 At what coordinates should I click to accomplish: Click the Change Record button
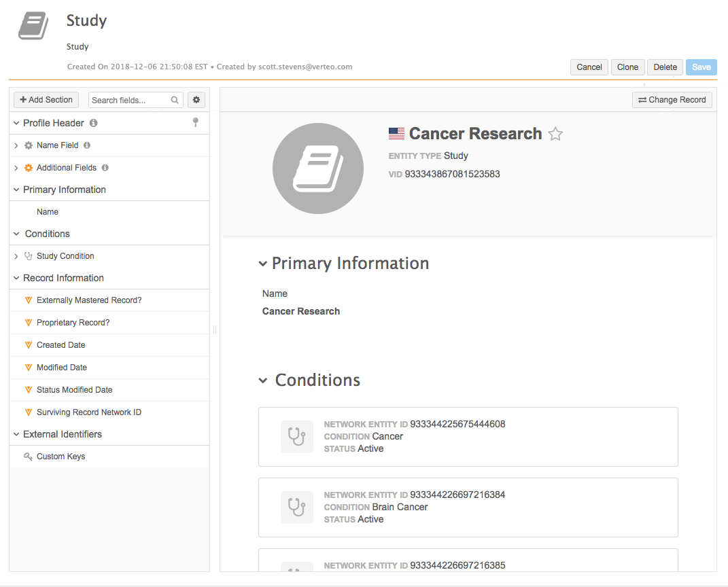pos(672,100)
